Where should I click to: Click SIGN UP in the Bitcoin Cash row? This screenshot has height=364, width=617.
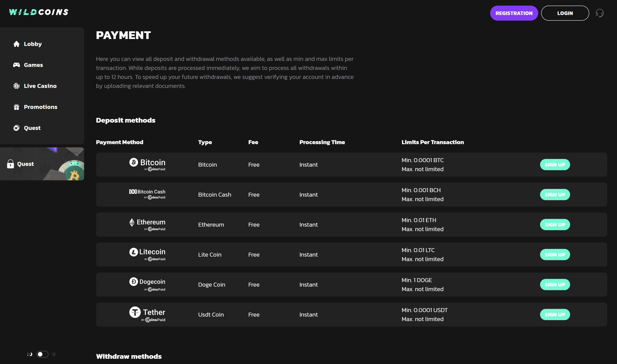click(x=555, y=195)
